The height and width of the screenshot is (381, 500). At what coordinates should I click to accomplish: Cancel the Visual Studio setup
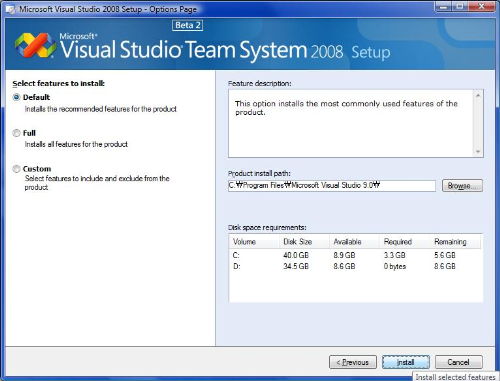click(458, 362)
